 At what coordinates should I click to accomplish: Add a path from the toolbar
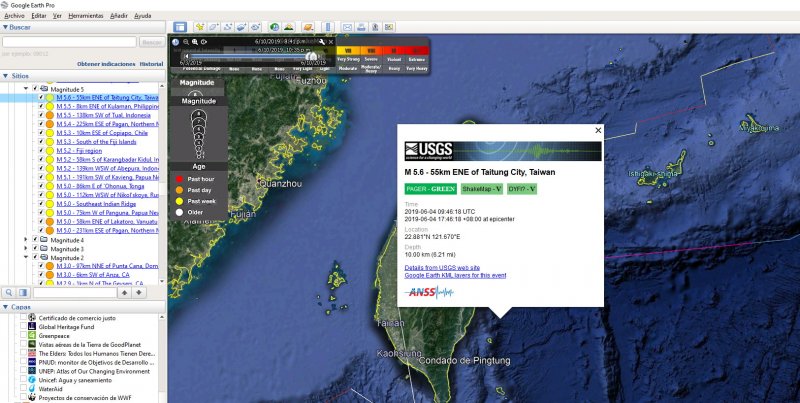pyautogui.click(x=228, y=27)
